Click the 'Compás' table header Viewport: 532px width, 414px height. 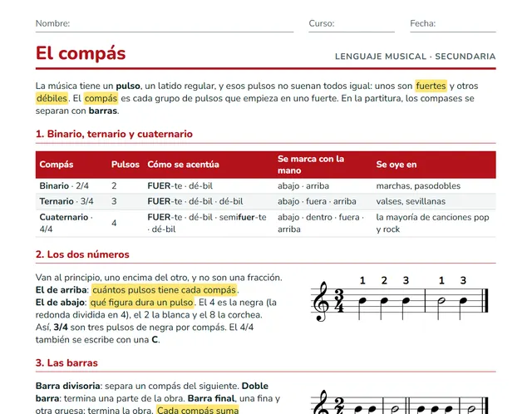57,165
